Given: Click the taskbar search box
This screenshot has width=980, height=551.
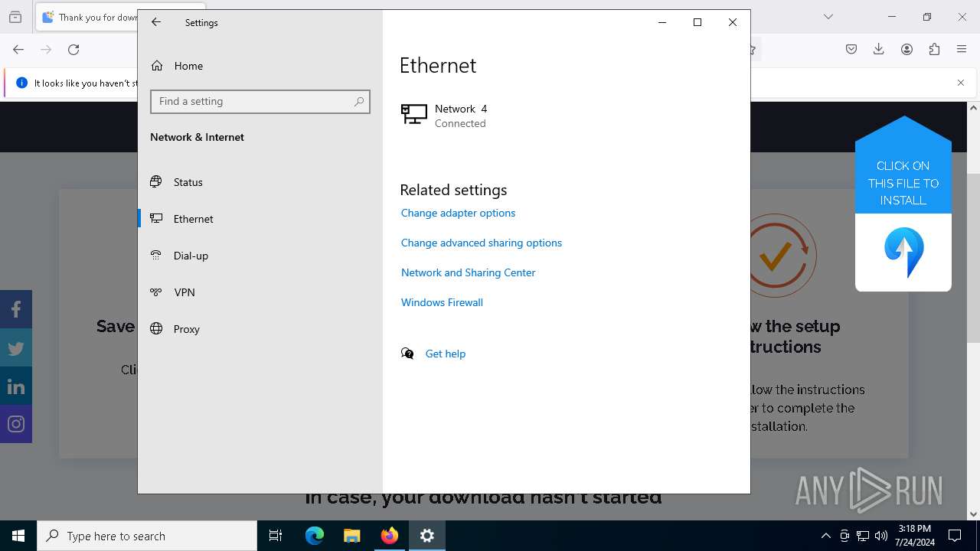Looking at the screenshot, I should (147, 536).
